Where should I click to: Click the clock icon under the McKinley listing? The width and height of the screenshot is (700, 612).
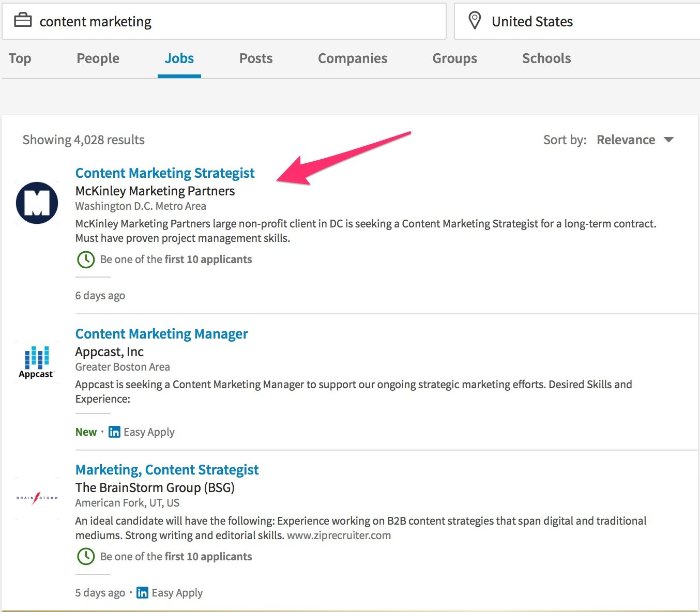point(86,259)
